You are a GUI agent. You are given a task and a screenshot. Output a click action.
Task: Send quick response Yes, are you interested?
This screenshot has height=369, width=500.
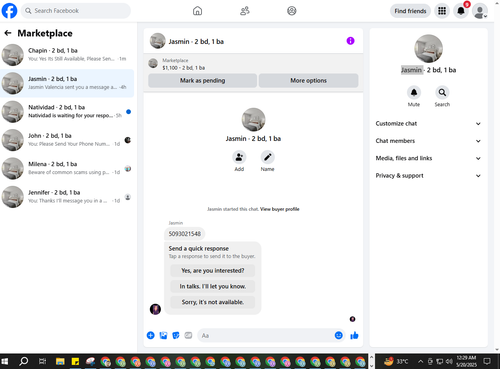pos(213,270)
